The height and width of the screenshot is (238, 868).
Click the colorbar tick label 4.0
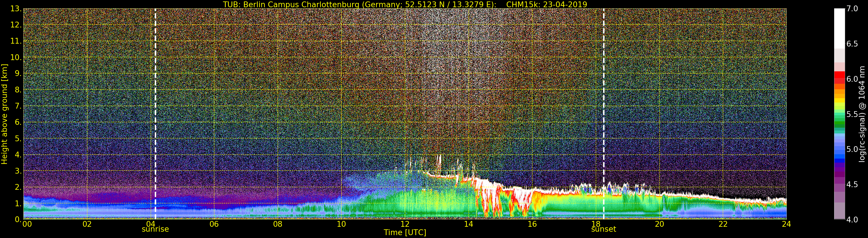pos(852,220)
